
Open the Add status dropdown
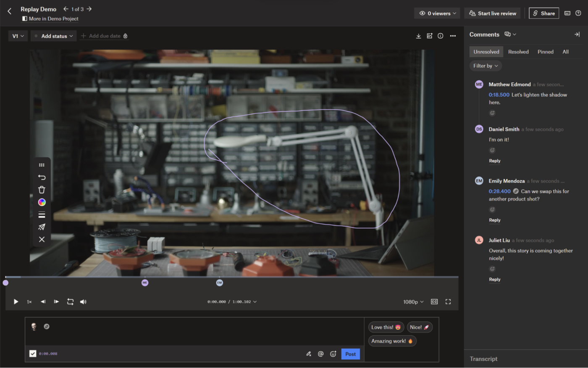(54, 36)
